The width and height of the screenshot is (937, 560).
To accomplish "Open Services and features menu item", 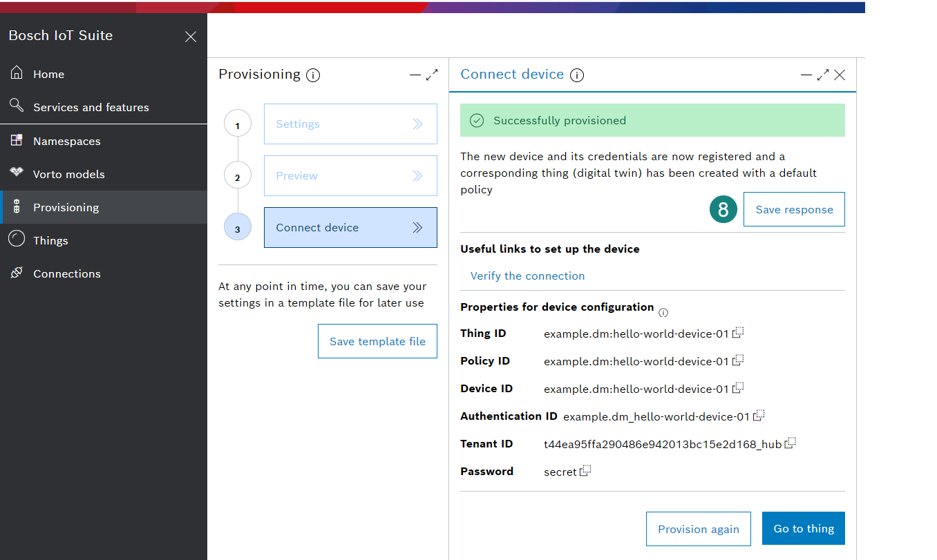I will [104, 107].
